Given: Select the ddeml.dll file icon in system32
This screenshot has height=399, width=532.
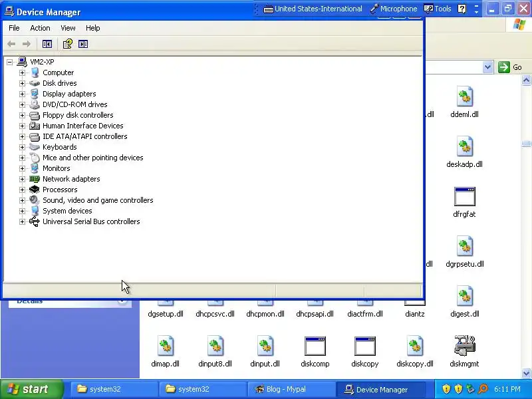Looking at the screenshot, I should click(x=464, y=96).
